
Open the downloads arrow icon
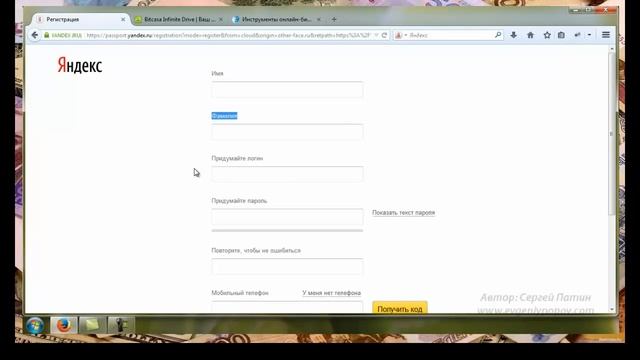(513, 35)
